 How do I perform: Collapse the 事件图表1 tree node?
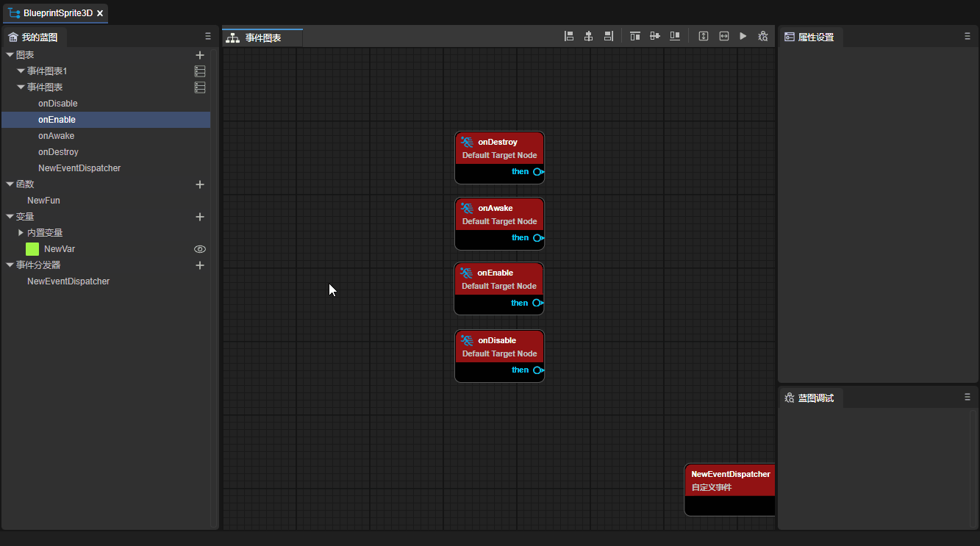pos(21,71)
